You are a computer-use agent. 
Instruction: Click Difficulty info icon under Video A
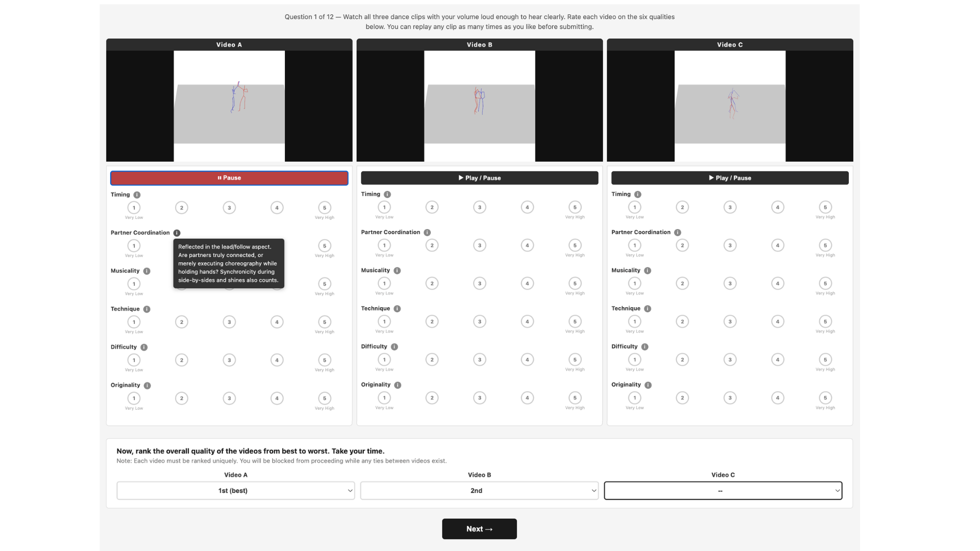point(144,347)
